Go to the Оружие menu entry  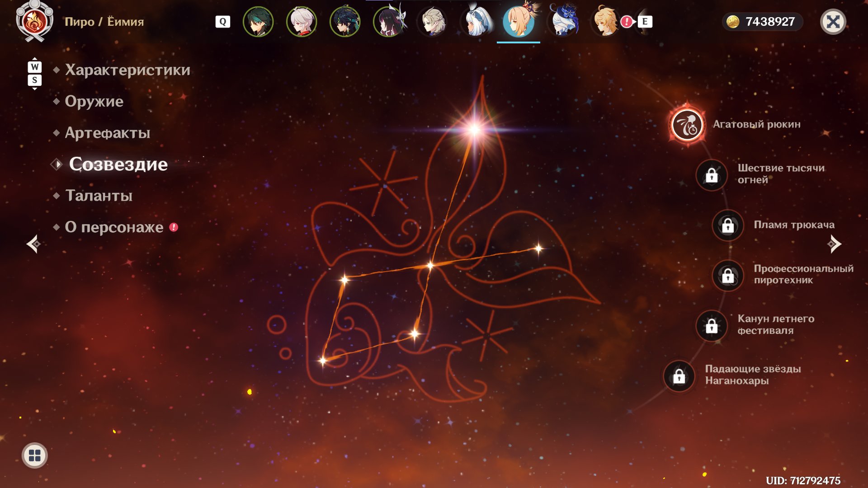coord(94,101)
